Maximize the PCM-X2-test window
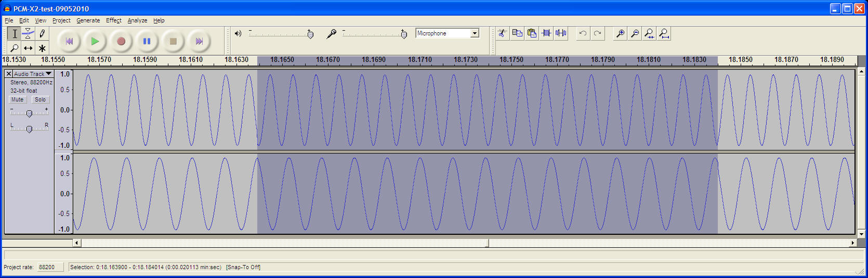 tap(847, 8)
